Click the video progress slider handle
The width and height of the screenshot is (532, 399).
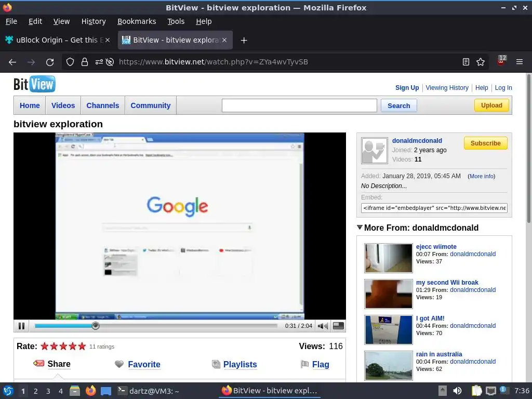coord(96,326)
